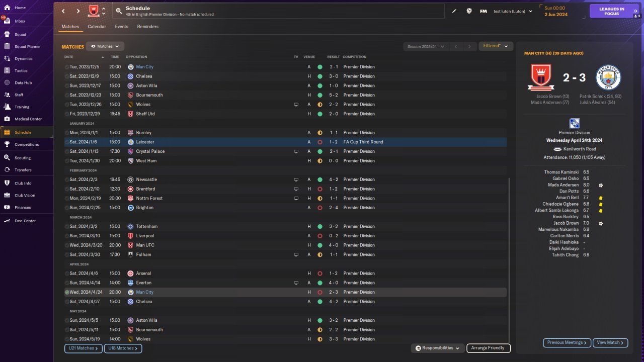Open the Staff icon

7,95
